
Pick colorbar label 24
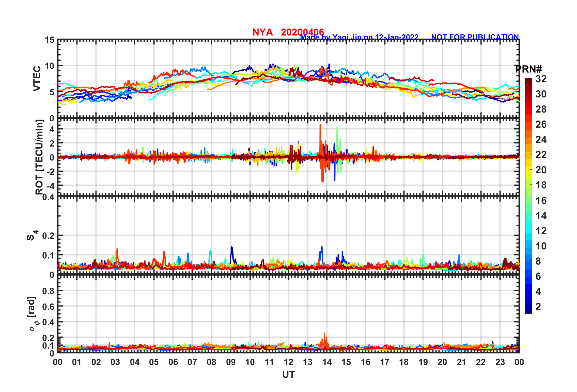[x=541, y=140]
